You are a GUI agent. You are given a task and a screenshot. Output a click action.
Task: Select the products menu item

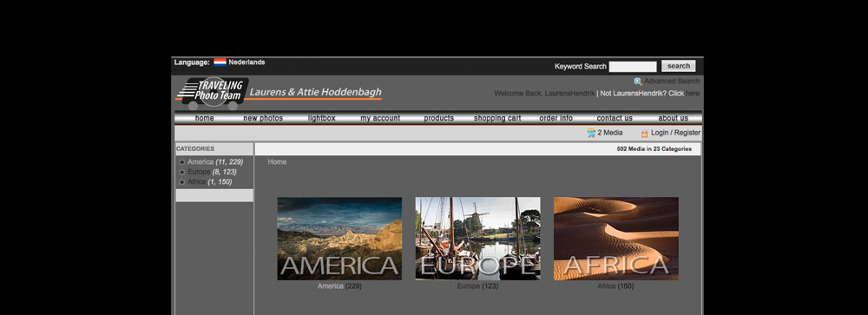[x=439, y=118]
